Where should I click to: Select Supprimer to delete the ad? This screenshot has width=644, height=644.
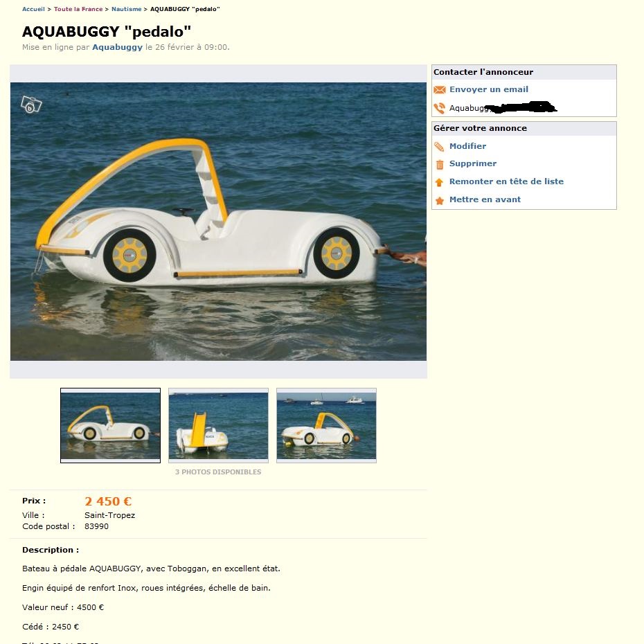click(473, 163)
